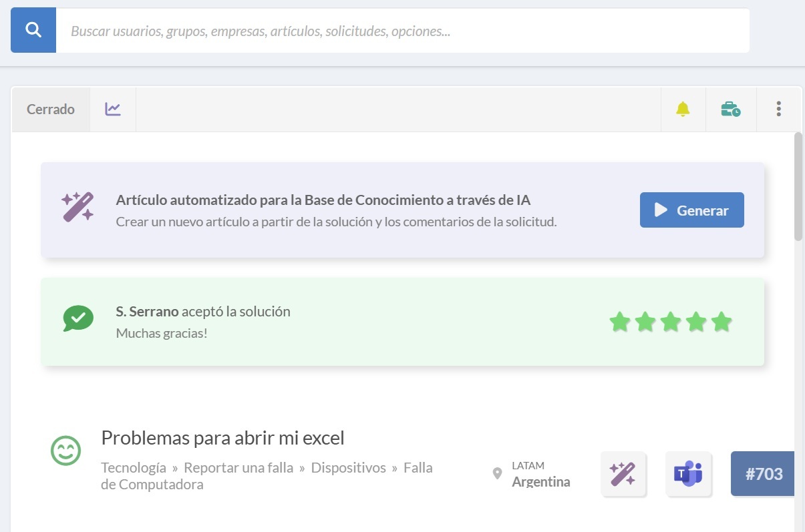
Task: Click the #703 ticket number badge
Action: tap(762, 474)
